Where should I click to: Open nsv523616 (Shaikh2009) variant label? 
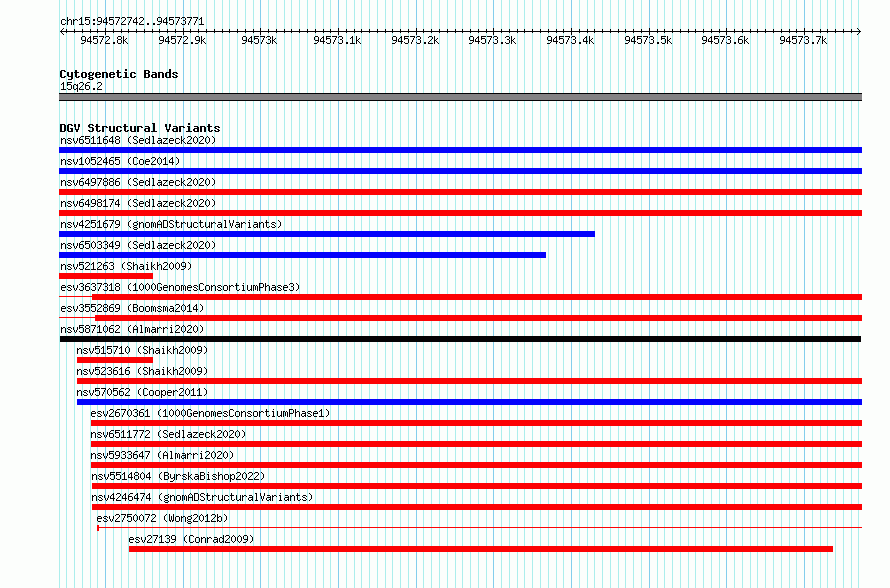142,371
